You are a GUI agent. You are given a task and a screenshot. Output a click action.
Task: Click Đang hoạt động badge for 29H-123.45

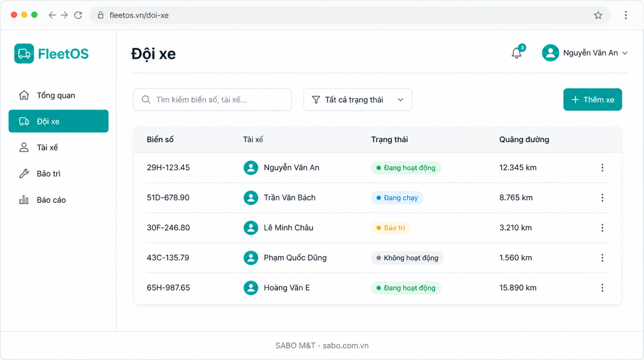pyautogui.click(x=406, y=168)
